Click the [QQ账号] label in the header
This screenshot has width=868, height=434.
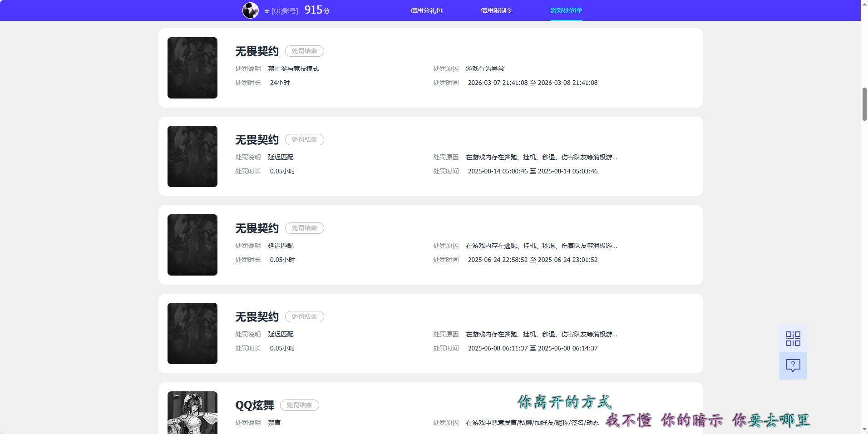pyautogui.click(x=285, y=11)
